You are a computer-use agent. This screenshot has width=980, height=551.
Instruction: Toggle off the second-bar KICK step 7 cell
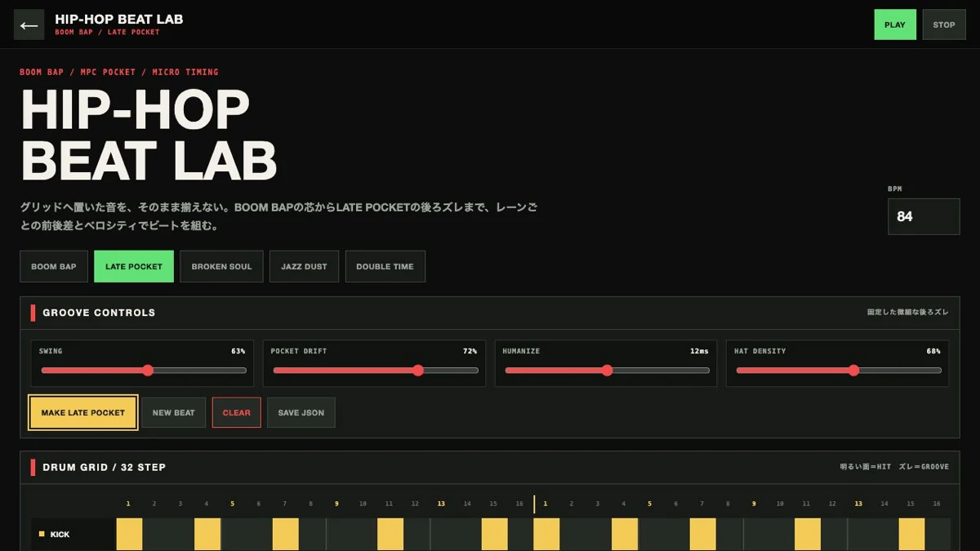[703, 534]
